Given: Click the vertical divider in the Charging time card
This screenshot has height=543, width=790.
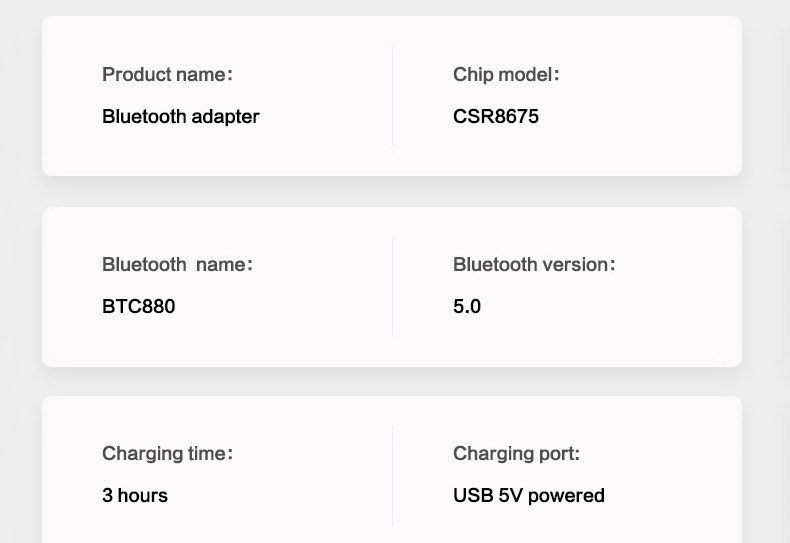Looking at the screenshot, I should 393,476.
